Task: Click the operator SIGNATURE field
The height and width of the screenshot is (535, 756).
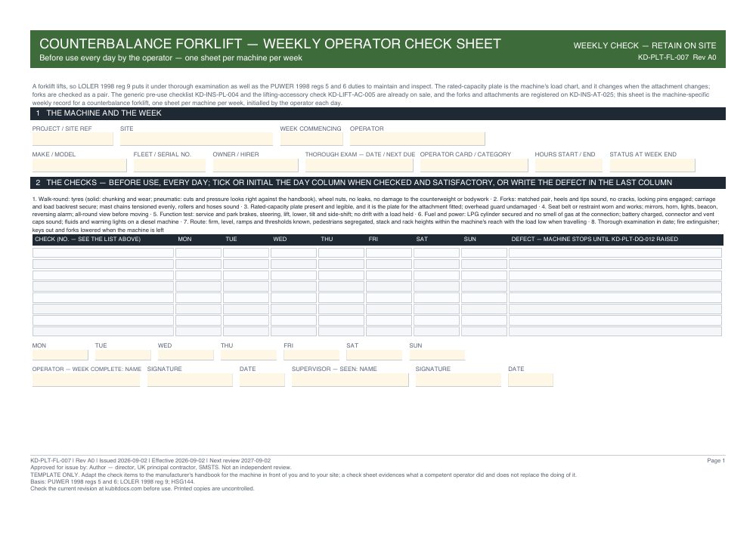Action: pyautogui.click(x=190, y=380)
